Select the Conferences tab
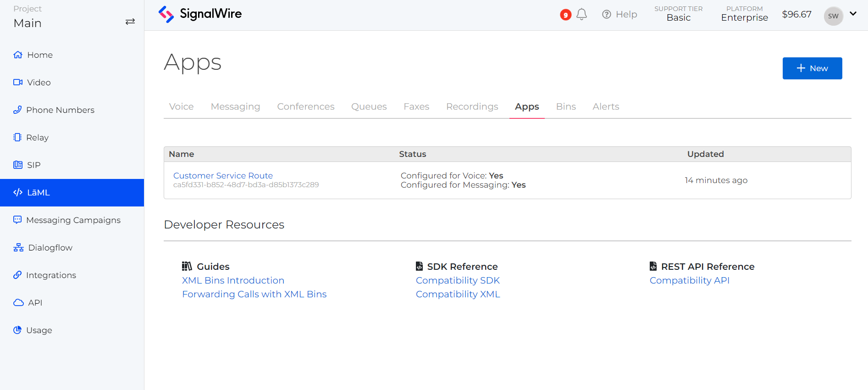 pyautogui.click(x=305, y=107)
